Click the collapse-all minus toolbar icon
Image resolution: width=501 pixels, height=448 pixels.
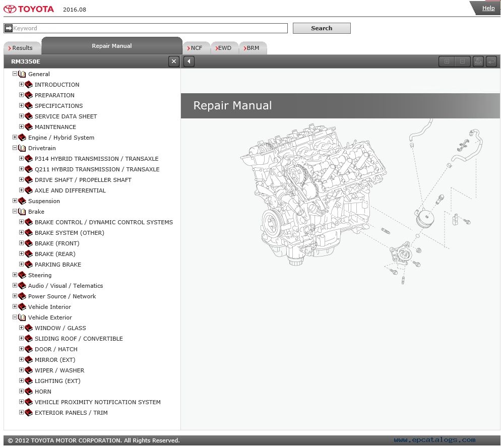tap(462, 61)
